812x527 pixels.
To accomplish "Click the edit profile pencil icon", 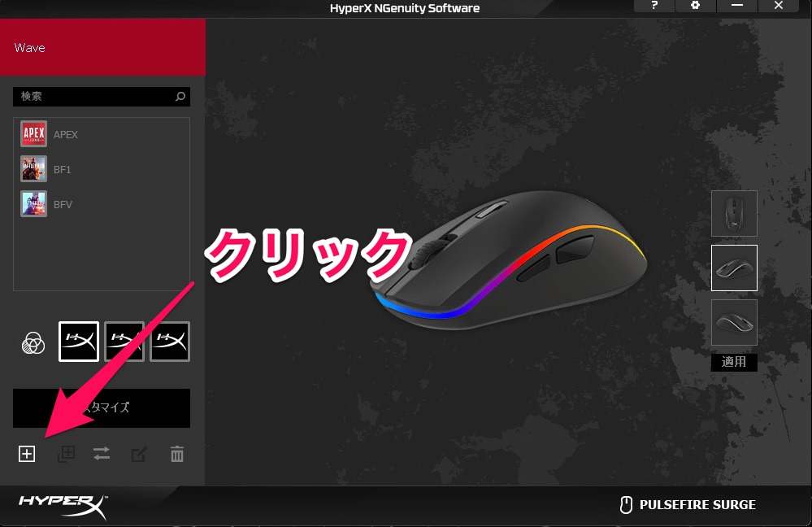I will 139,454.
